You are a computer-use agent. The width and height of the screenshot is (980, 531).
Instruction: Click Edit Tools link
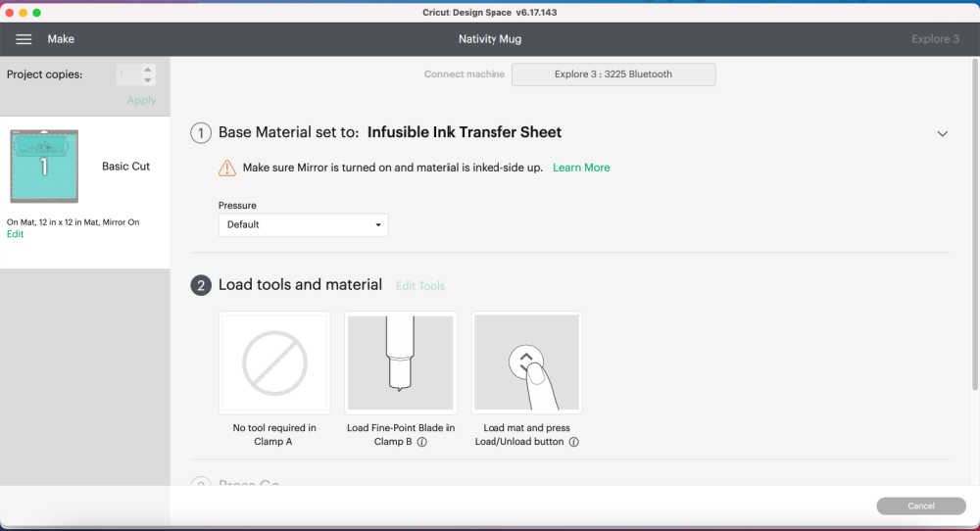coord(419,286)
